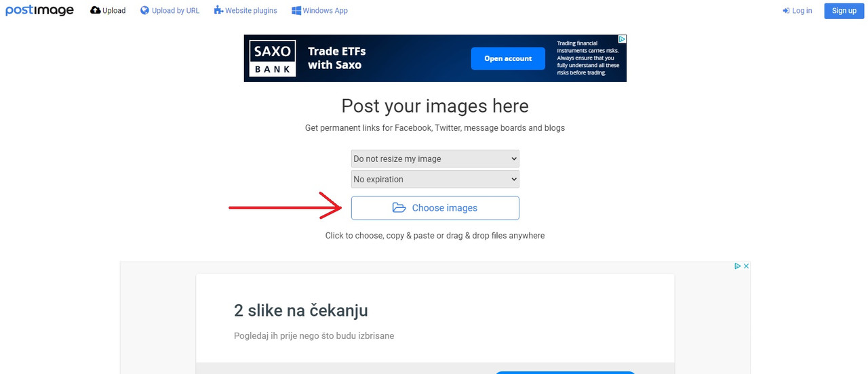The image size is (868, 374).
Task: Click the Upload cloud icon
Action: coord(95,10)
